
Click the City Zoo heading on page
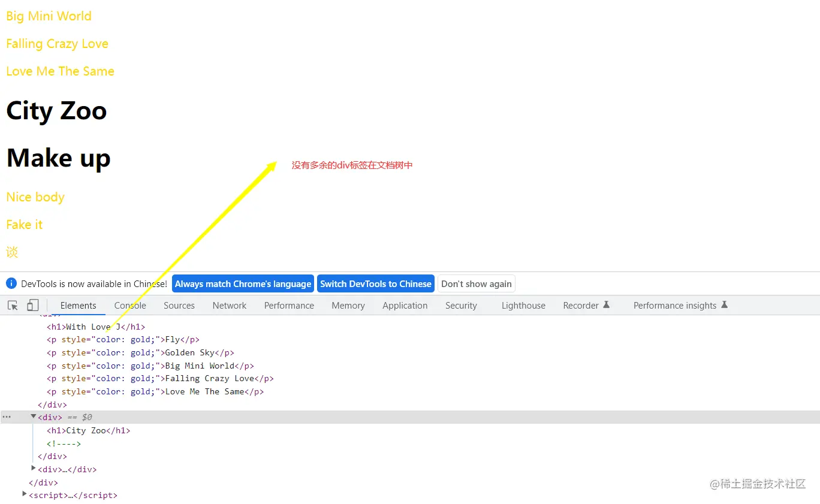(56, 111)
